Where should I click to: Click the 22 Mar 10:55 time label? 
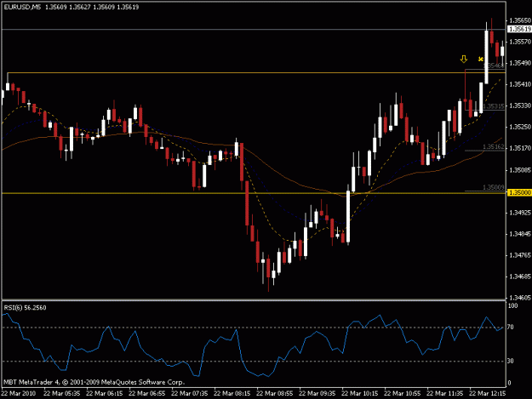[402, 394]
